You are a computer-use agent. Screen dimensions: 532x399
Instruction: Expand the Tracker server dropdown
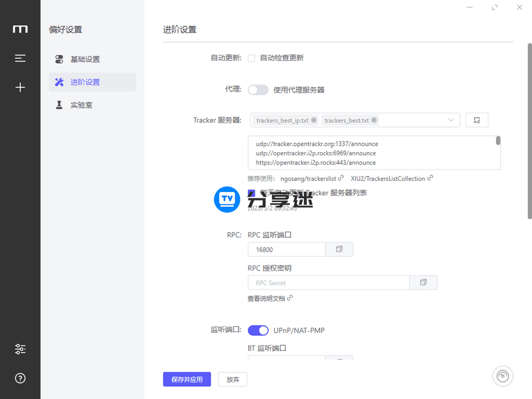pyautogui.click(x=451, y=120)
